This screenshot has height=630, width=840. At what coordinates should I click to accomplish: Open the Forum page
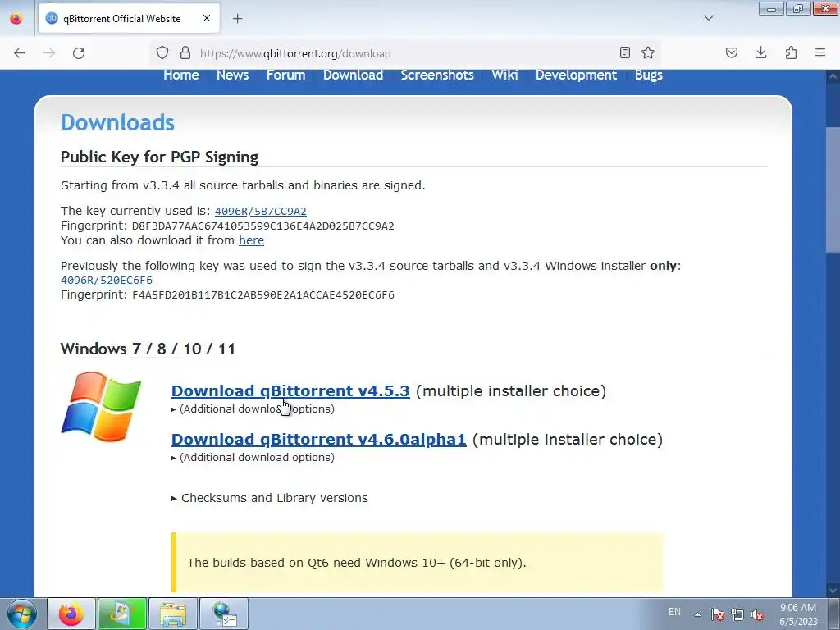286,75
